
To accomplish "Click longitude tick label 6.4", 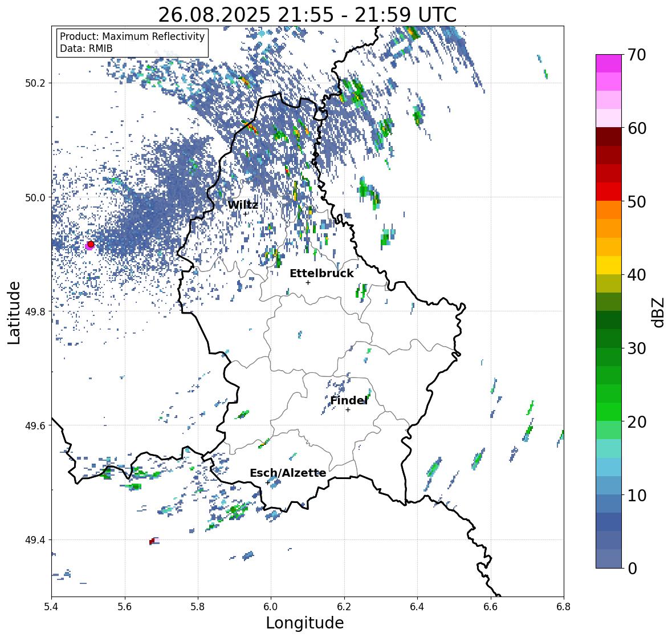I will [x=417, y=606].
